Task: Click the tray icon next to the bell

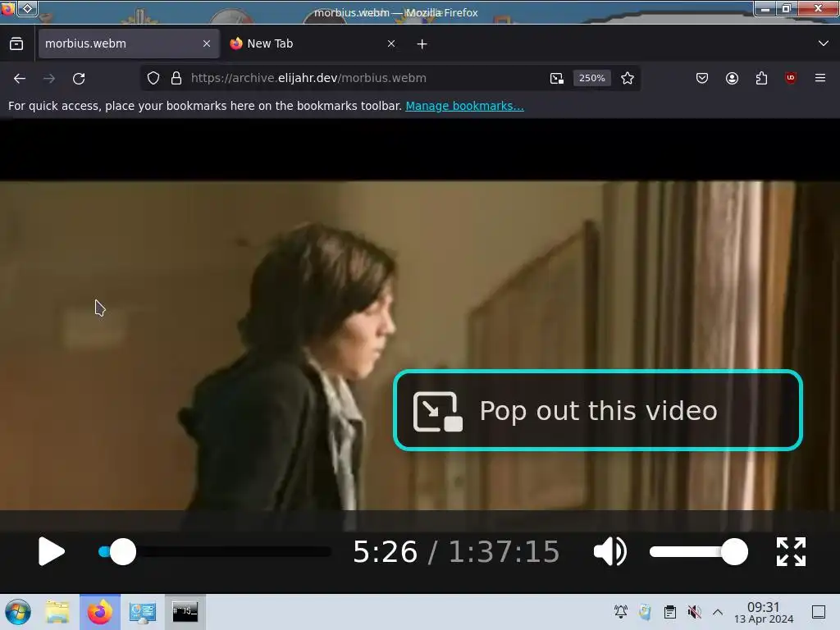Action: (645, 612)
